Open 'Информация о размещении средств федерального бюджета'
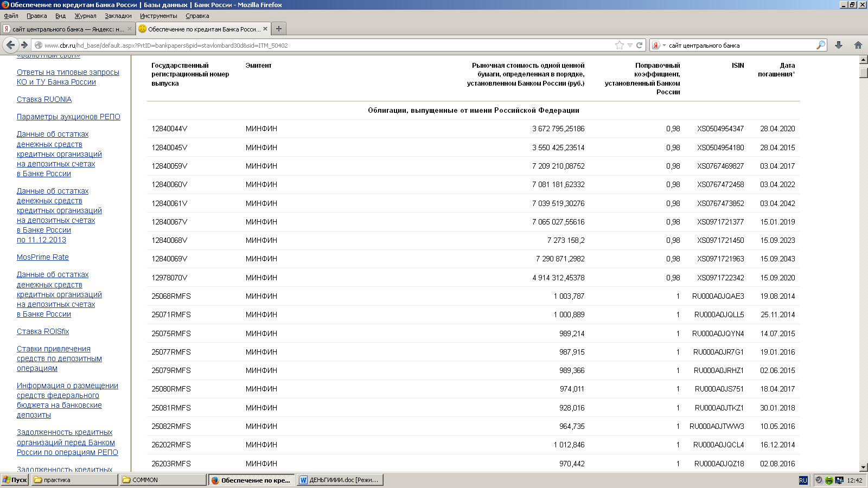Screen dimensions: 868x488 (67, 400)
